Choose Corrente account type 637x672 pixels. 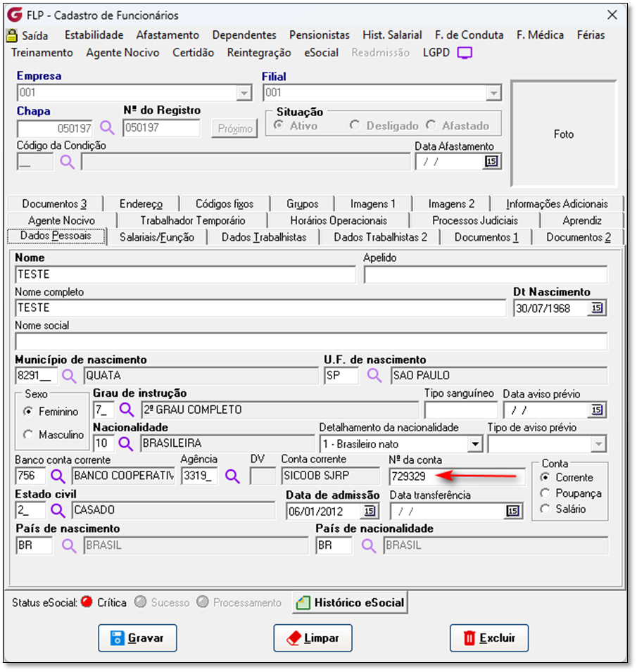pos(545,477)
